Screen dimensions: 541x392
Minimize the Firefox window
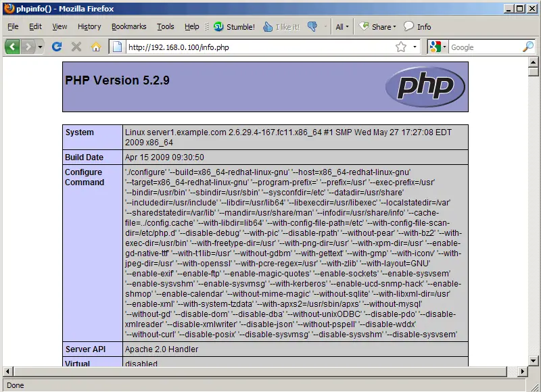(x=509, y=9)
